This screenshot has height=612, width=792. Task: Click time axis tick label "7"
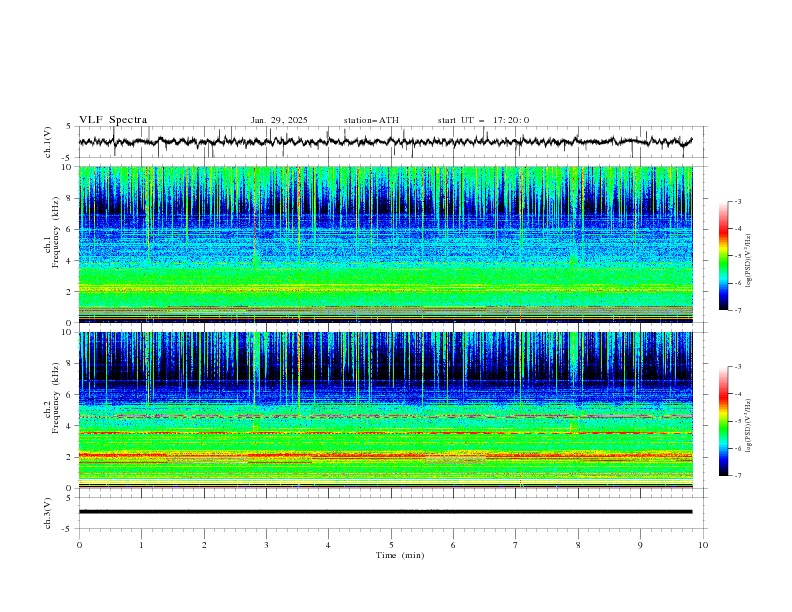point(516,545)
